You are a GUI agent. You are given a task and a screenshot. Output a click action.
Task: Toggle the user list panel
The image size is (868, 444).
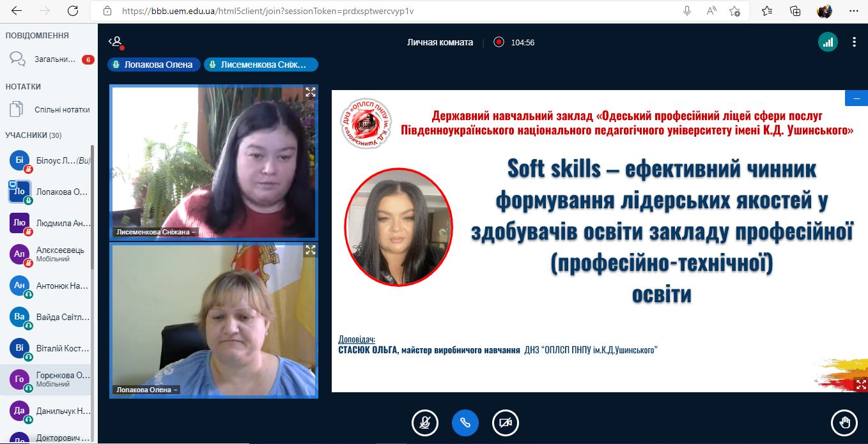(x=116, y=42)
